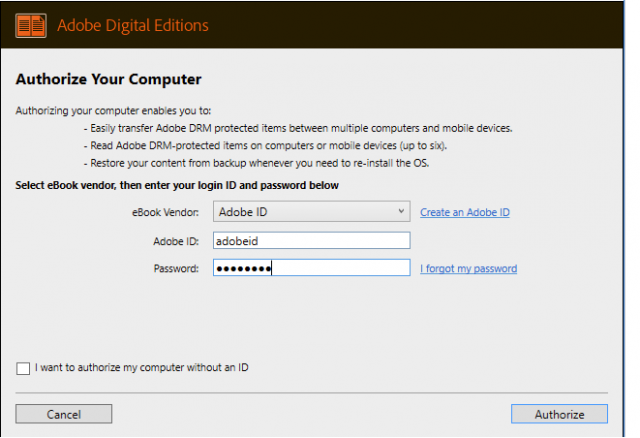The image size is (640, 438).
Task: Click the Adobe Digital Editions title text
Action: [x=133, y=25]
